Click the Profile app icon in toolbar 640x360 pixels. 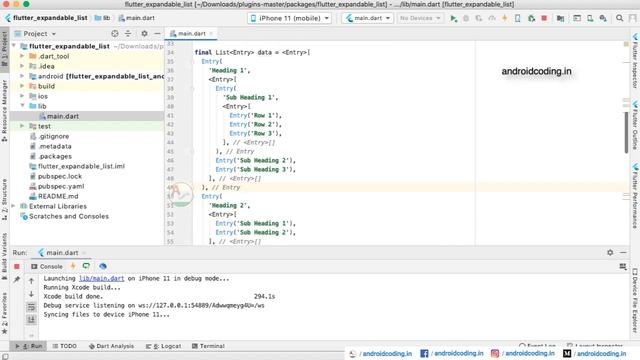(x=492, y=18)
